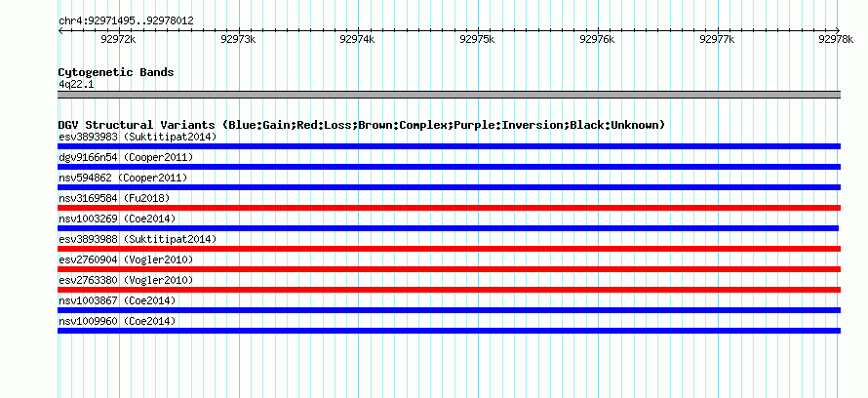868x398 pixels.
Task: Click the 92972k ruler tick label
Action: 118,39
